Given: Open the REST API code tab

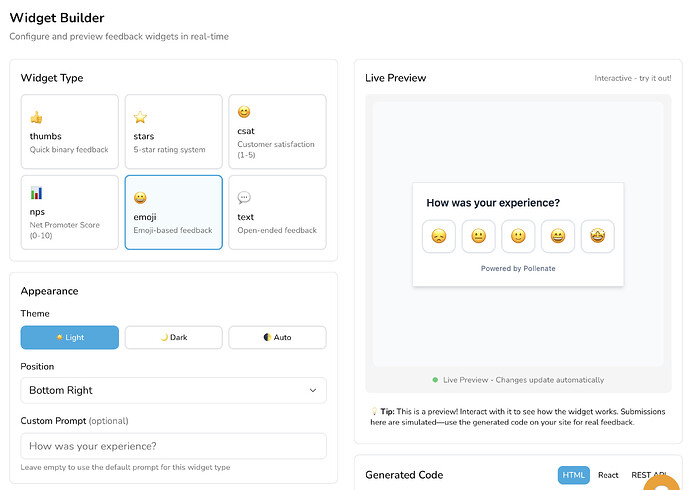Looking at the screenshot, I should pyautogui.click(x=645, y=475).
